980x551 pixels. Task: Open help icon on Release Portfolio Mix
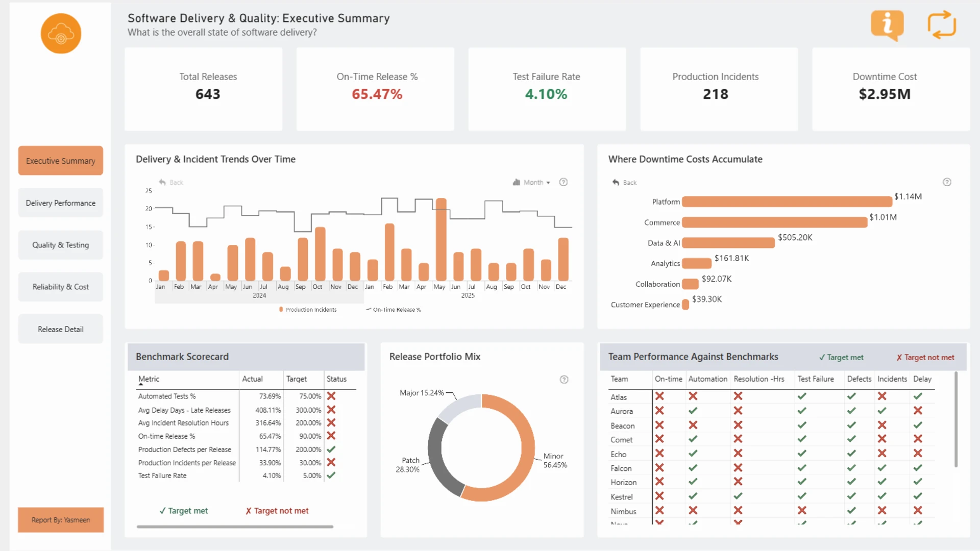[564, 380]
